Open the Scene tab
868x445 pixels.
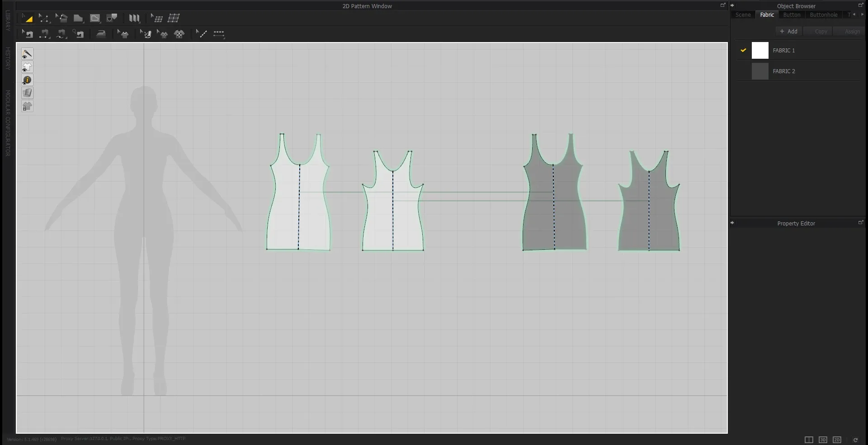(743, 14)
